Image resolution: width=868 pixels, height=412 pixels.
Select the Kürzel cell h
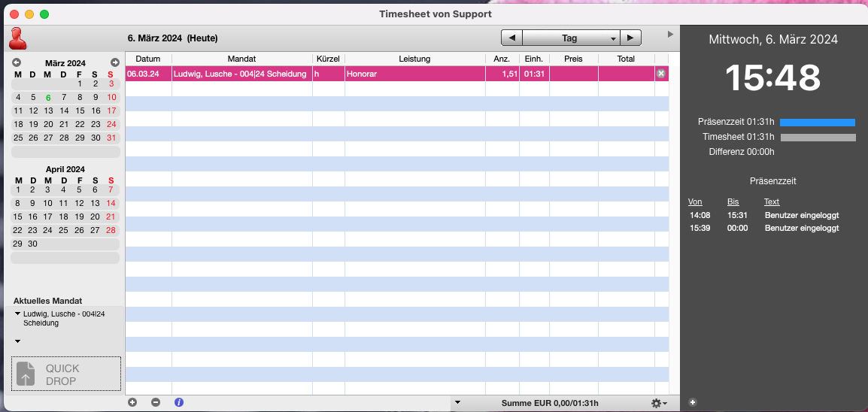(x=328, y=74)
